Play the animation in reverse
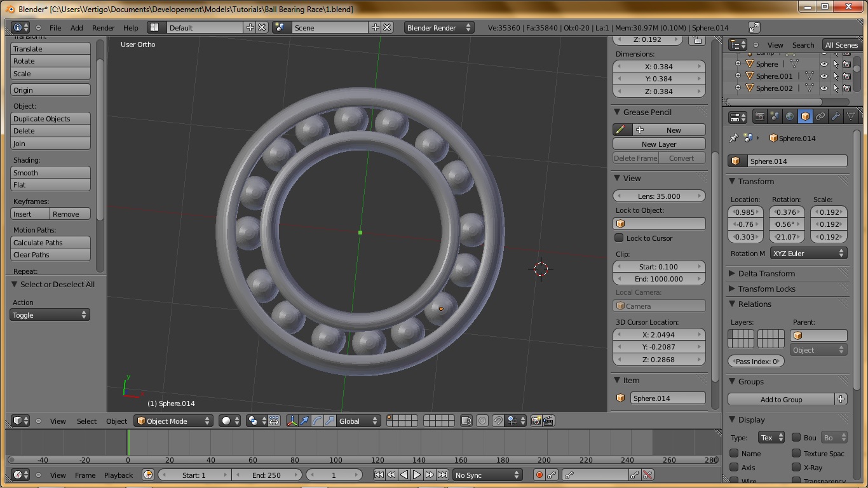 tap(404, 475)
